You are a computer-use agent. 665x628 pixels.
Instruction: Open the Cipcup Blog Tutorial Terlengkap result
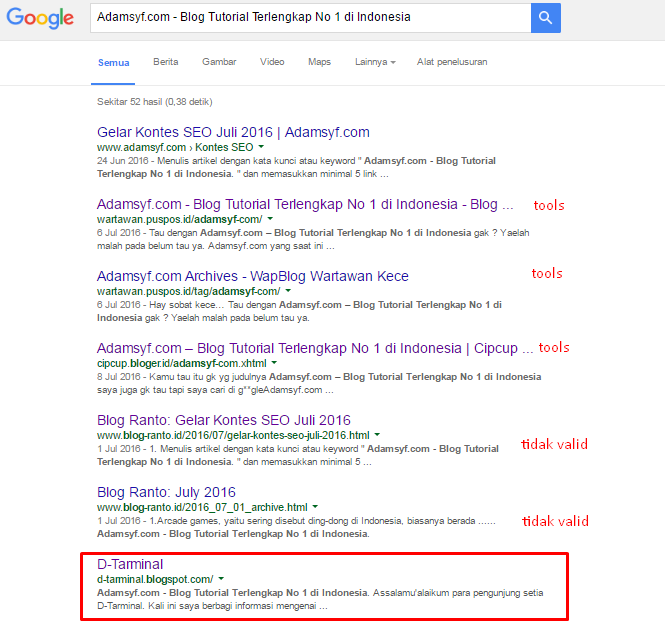(x=315, y=348)
